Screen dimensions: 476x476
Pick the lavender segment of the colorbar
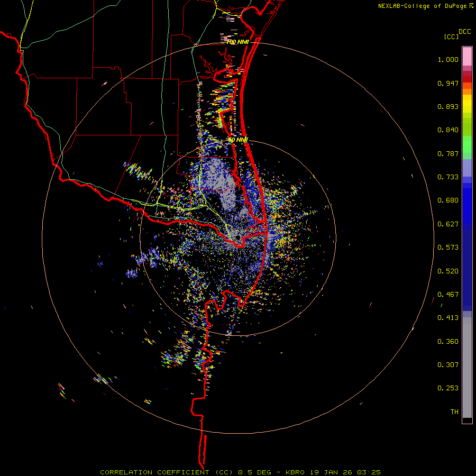(467, 168)
